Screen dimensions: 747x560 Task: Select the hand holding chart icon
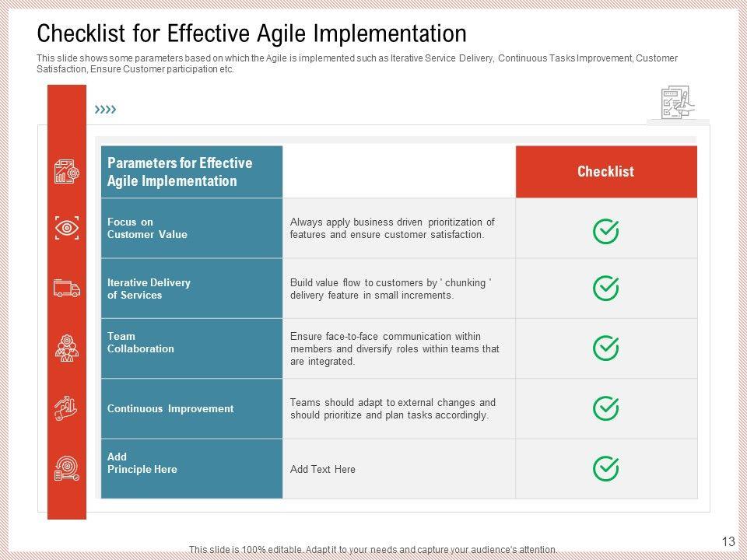click(67, 407)
